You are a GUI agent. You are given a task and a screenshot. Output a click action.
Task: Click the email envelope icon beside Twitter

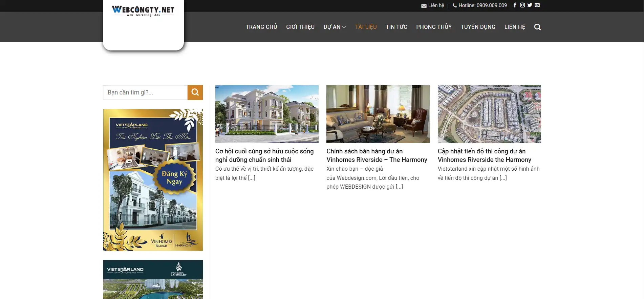(x=537, y=5)
